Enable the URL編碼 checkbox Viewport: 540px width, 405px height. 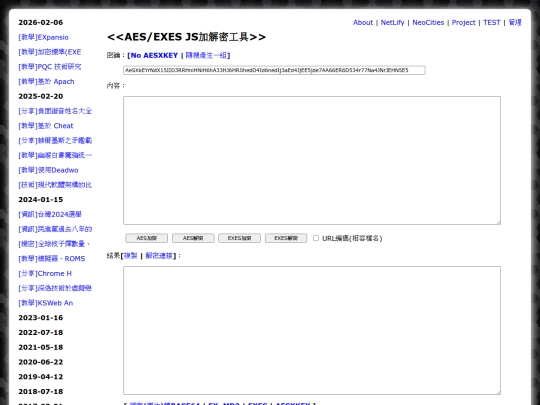[x=316, y=238]
